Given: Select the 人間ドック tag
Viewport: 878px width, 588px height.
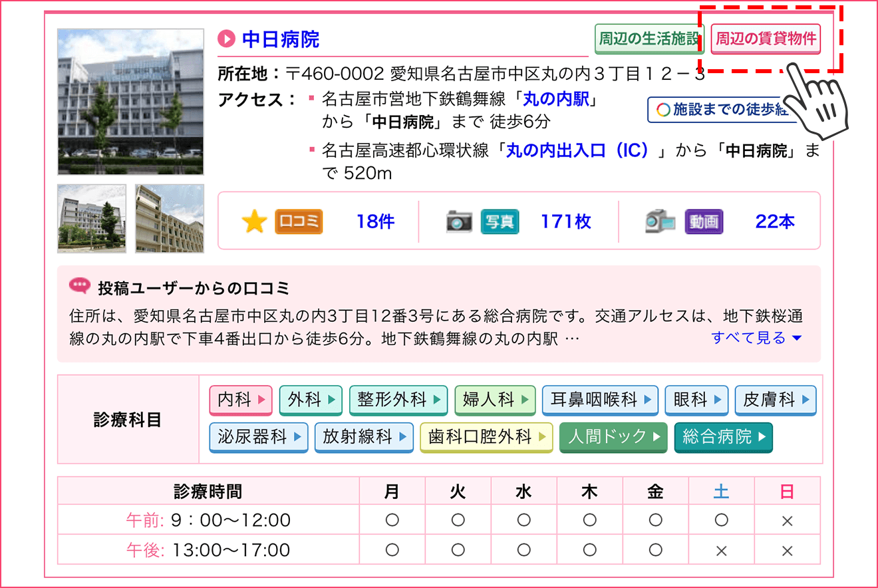Looking at the screenshot, I should pos(613,438).
